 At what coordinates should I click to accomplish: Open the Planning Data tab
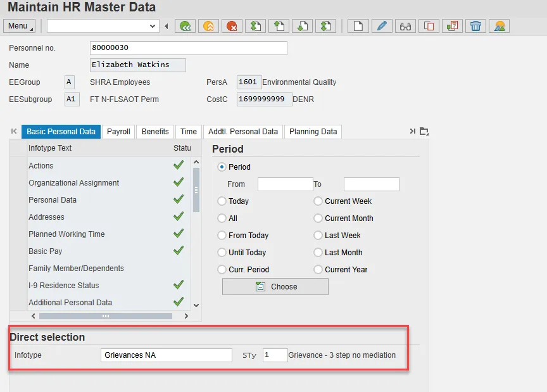pos(313,132)
